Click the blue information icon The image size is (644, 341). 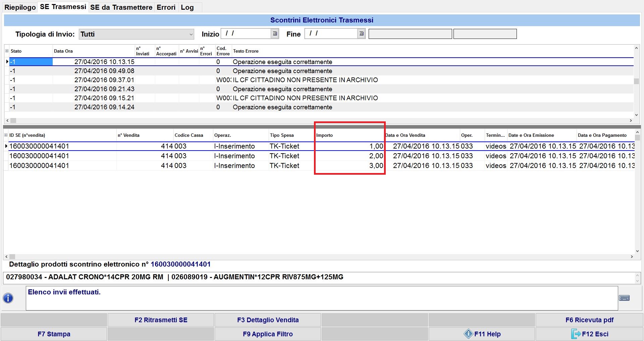(8, 298)
